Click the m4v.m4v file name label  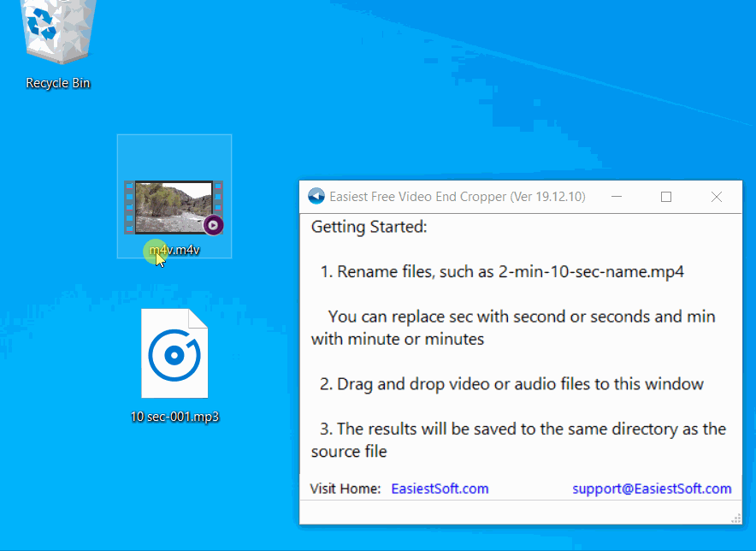click(x=174, y=250)
